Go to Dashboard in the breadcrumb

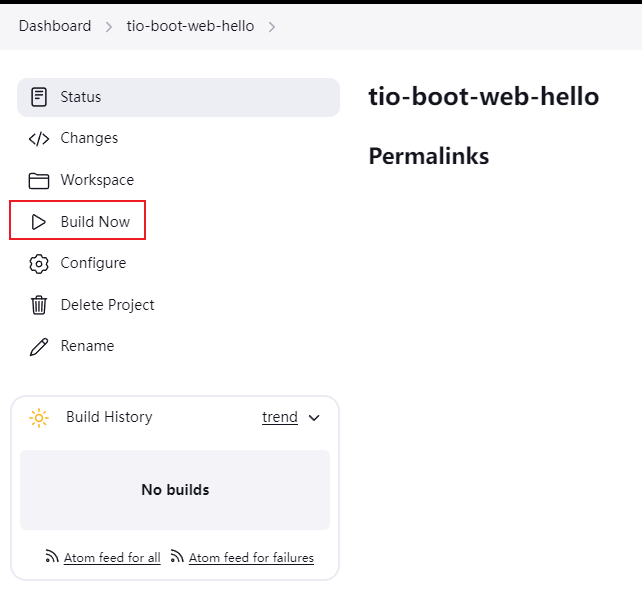point(54,26)
